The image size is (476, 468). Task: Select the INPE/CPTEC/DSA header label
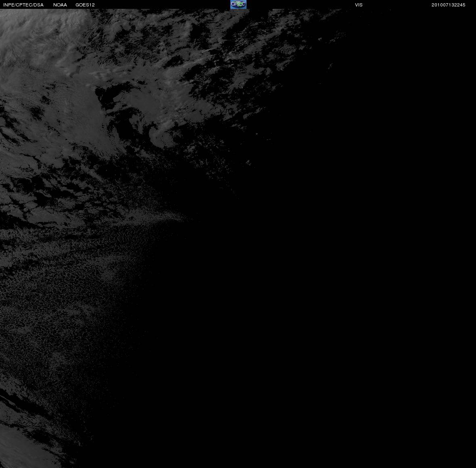pyautogui.click(x=23, y=5)
